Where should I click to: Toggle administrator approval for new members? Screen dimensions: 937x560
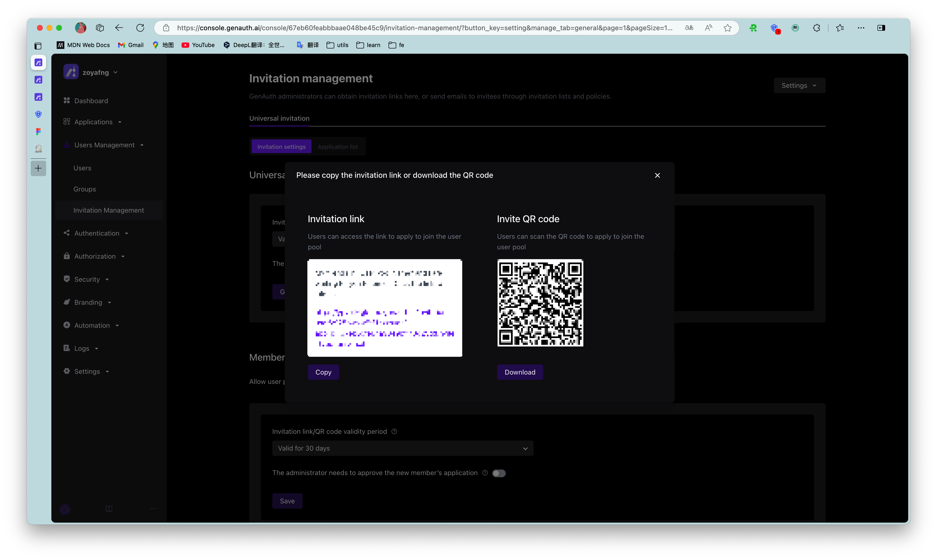pyautogui.click(x=499, y=473)
